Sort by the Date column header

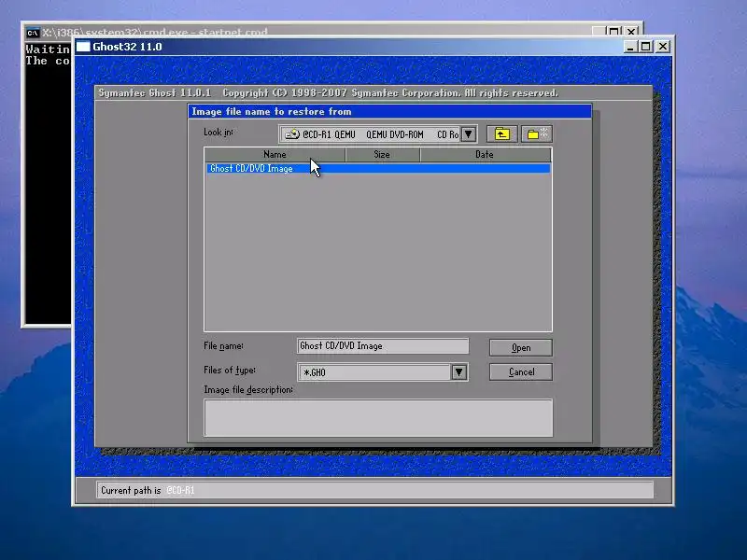point(486,154)
